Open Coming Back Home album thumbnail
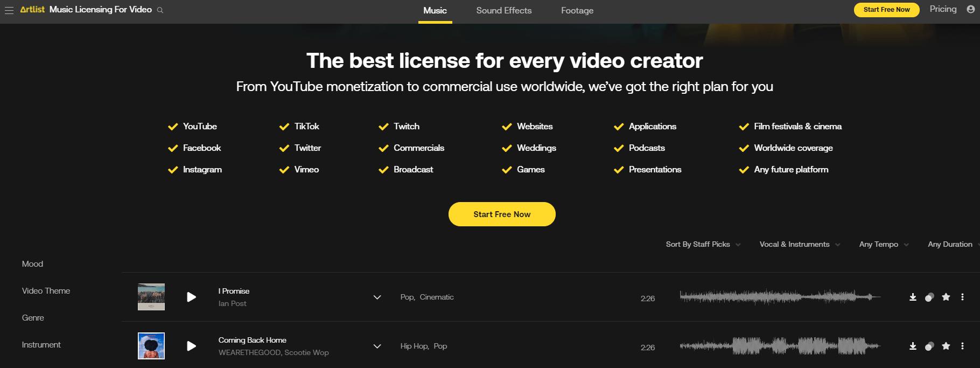 (x=151, y=346)
